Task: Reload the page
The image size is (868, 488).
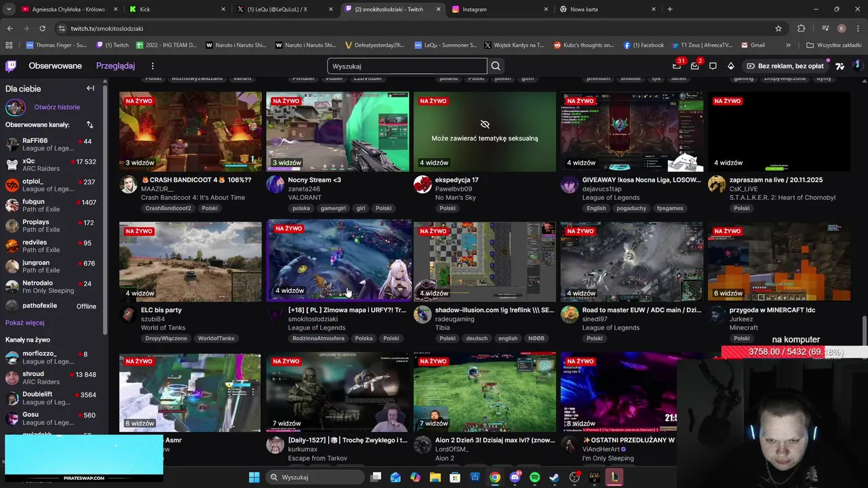Action: coord(42,28)
